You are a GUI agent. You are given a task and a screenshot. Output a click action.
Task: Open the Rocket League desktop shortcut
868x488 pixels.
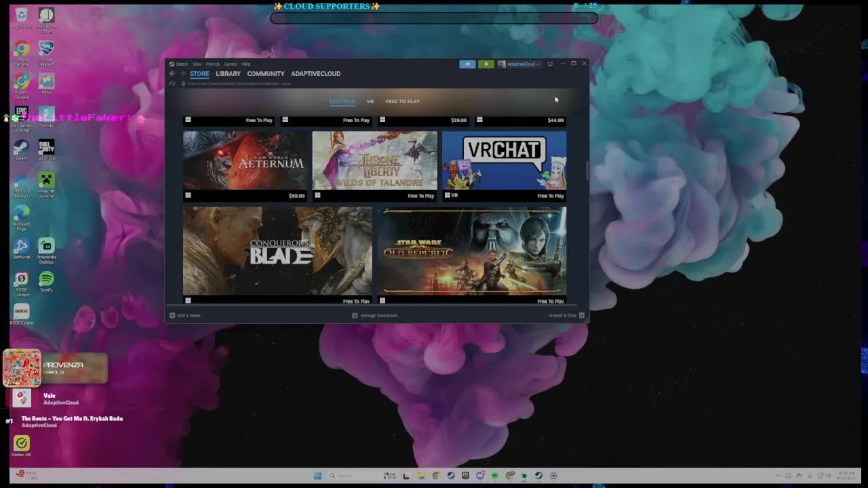[x=46, y=54]
